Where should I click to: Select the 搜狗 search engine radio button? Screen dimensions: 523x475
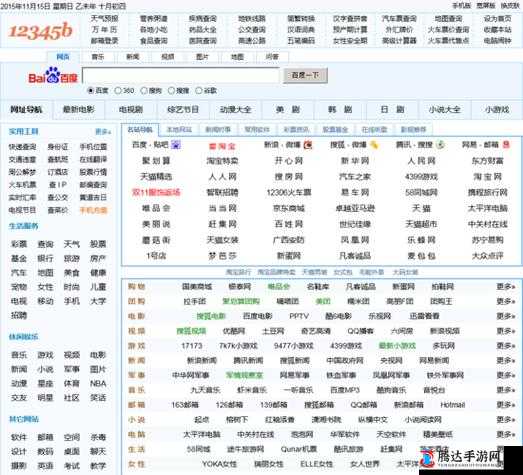pyautogui.click(x=144, y=90)
